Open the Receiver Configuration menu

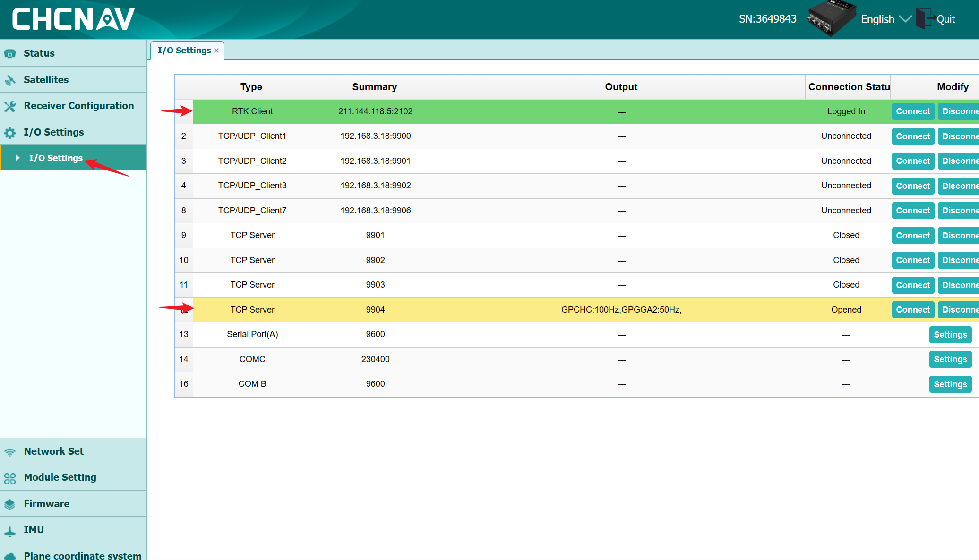click(x=73, y=106)
